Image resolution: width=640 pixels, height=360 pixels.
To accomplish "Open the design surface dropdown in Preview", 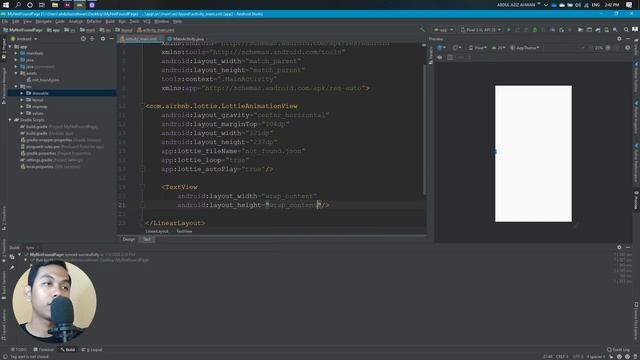I will click(x=441, y=48).
